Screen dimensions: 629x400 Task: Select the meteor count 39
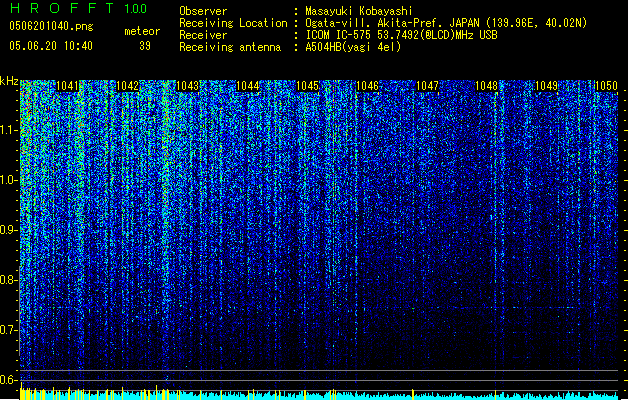click(x=145, y=46)
